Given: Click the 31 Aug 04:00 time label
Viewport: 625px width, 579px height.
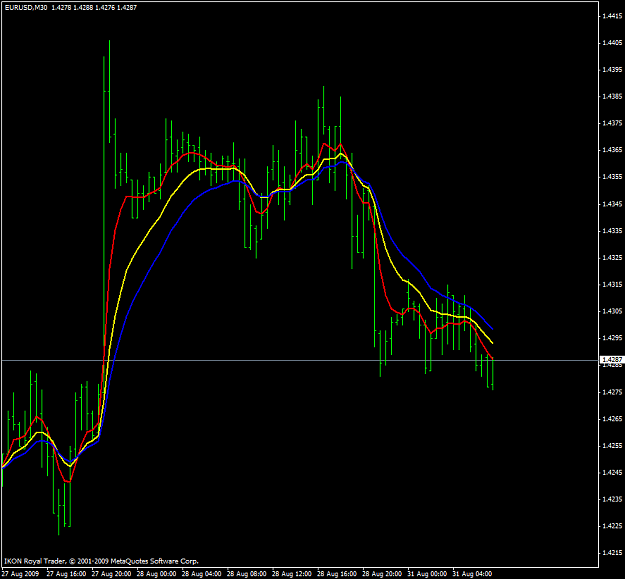Looking at the screenshot, I should pos(472,574).
